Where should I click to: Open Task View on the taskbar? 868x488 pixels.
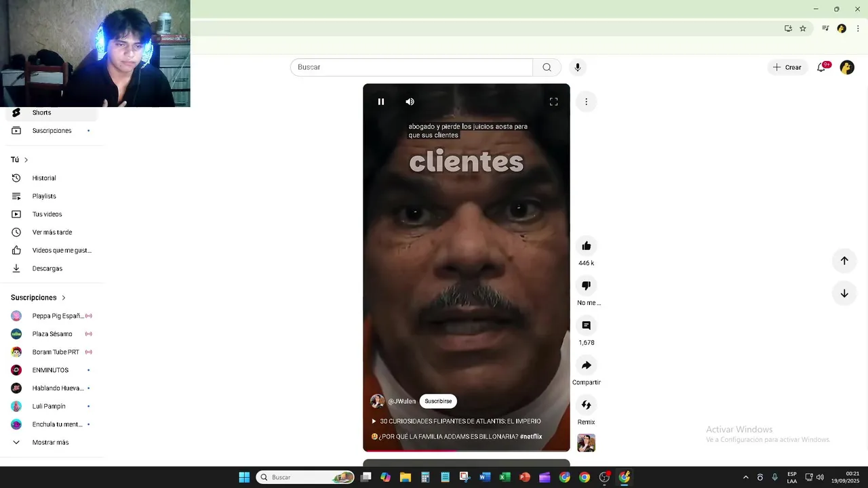[366, 477]
